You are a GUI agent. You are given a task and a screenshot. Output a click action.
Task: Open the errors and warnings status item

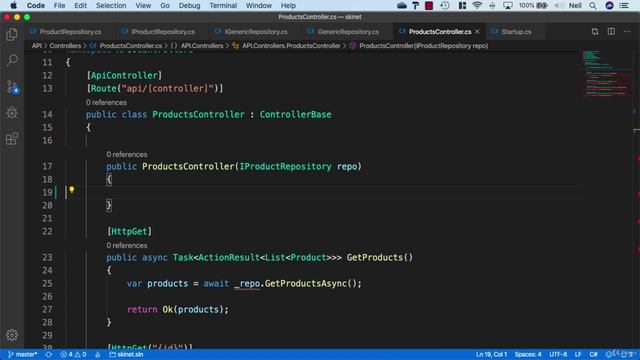(73, 354)
